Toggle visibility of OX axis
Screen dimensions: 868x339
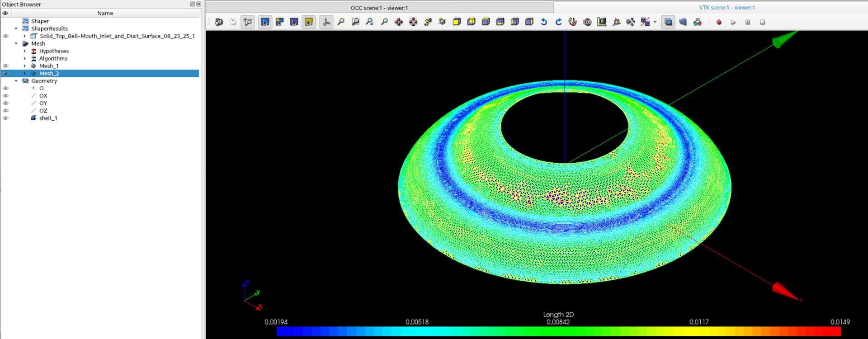pyautogui.click(x=5, y=96)
